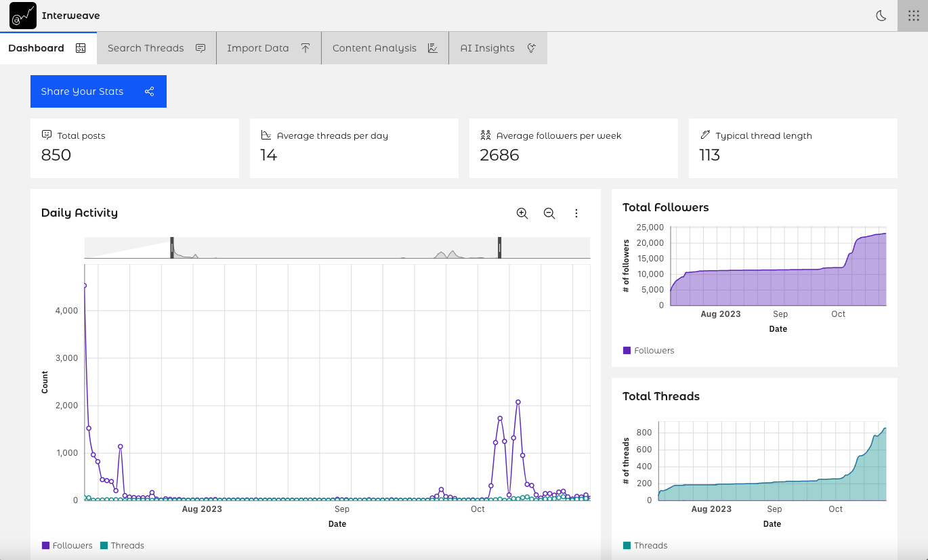Click the Daily Activity chart title
This screenshot has height=560, width=928.
(x=79, y=213)
